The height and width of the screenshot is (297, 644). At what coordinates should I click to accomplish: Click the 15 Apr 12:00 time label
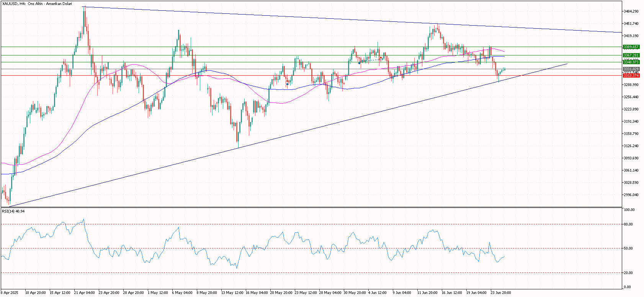pos(60,293)
